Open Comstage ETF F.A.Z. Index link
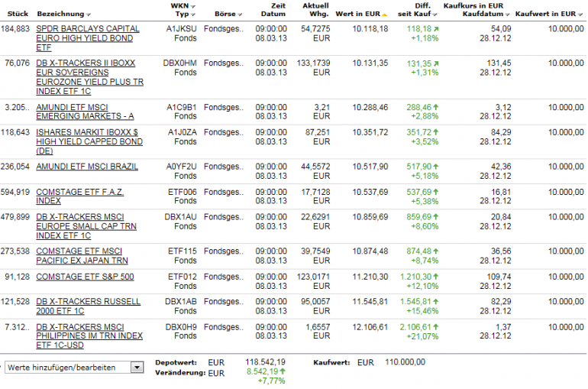The width and height of the screenshot is (588, 389). (x=80, y=196)
